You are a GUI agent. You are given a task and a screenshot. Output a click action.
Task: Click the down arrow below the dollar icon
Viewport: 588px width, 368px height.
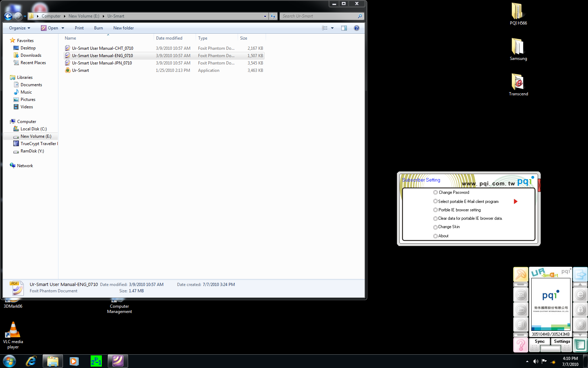[x=580, y=335]
